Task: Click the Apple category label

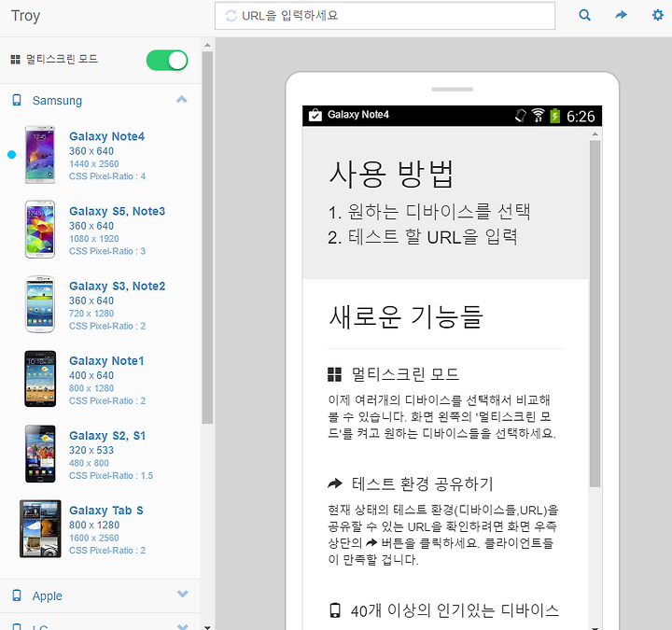Action: (48, 595)
